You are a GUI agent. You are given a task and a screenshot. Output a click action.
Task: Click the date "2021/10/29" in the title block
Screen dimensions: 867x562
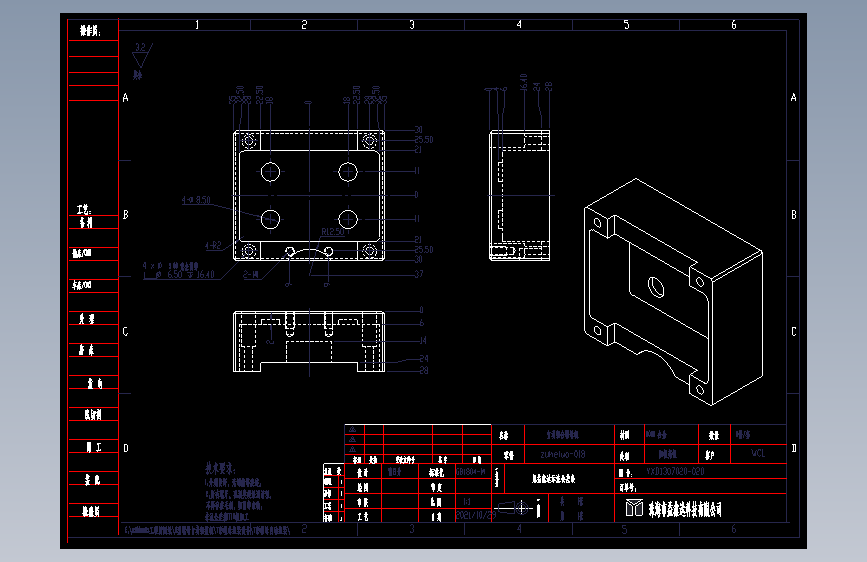476,515
